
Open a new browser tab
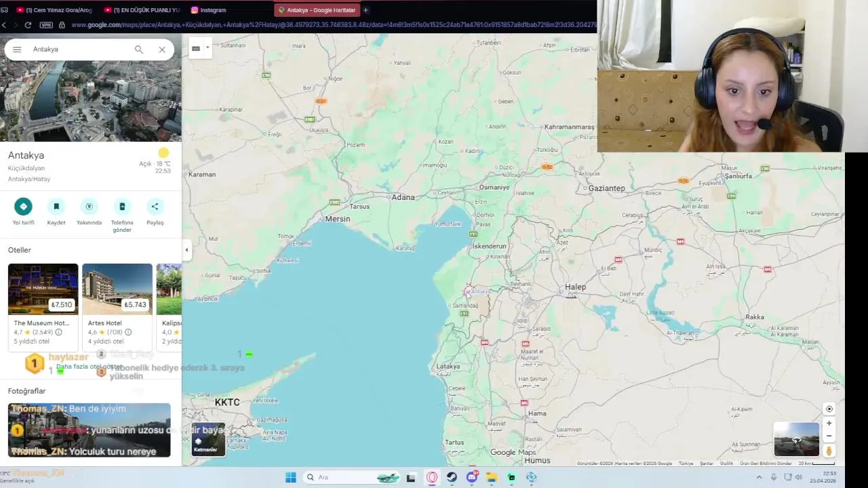366,10
